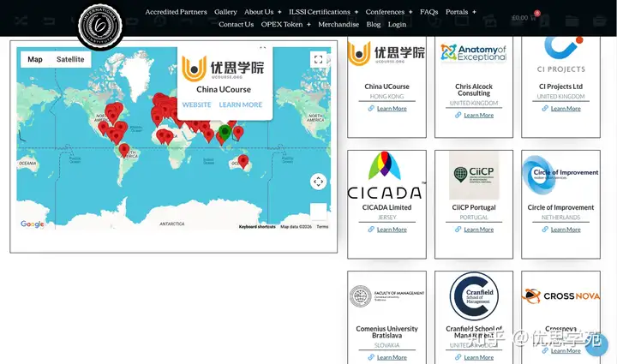Open the Blog menu item
Screen dimensions: 617x364
click(x=374, y=24)
